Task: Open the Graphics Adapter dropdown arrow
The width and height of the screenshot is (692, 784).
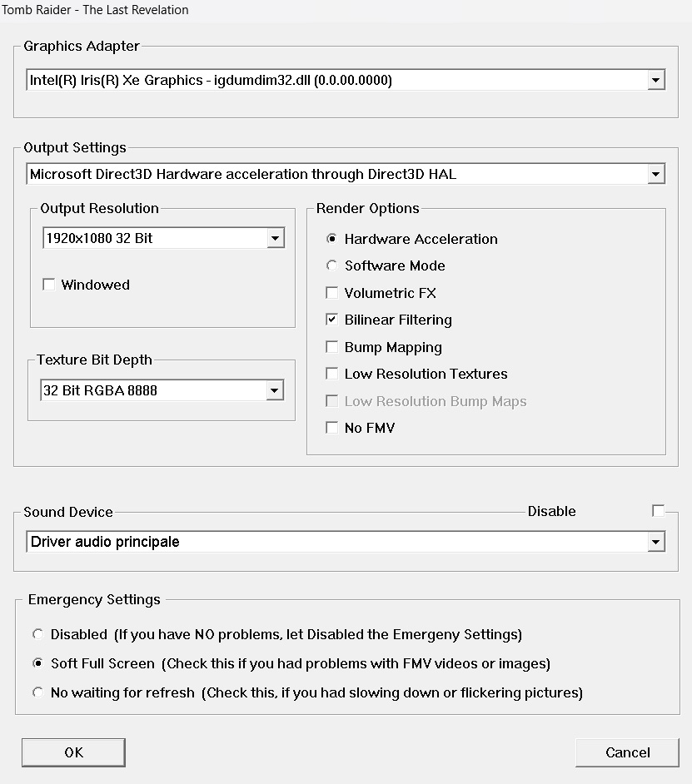Action: coord(655,80)
